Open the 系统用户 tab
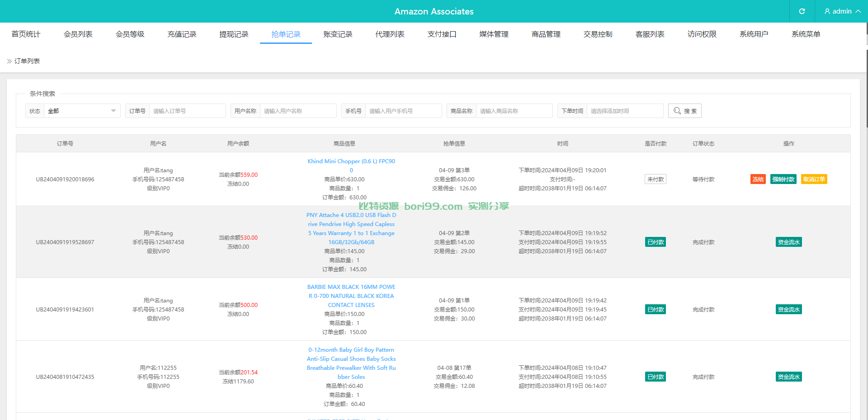Screen dimensions: 868x420 coord(754,34)
